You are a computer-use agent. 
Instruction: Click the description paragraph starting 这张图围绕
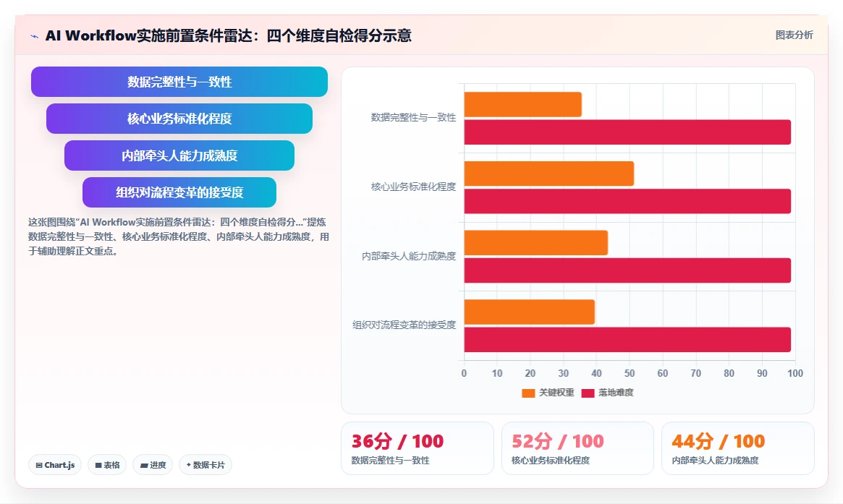point(179,236)
